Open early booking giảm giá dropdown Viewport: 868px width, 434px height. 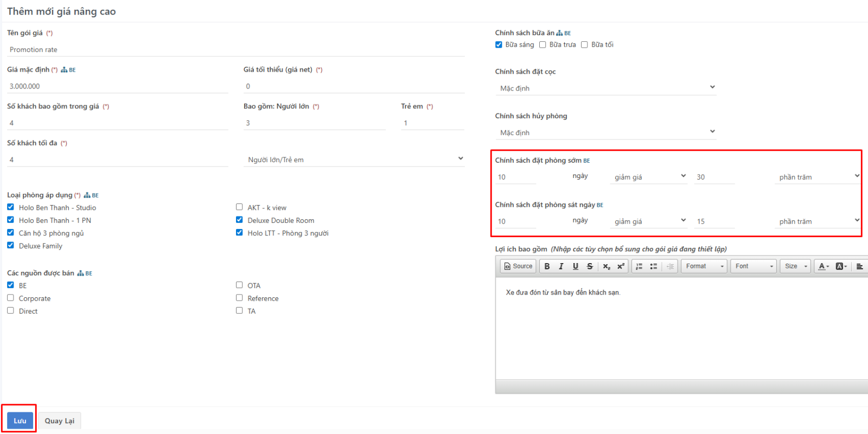pos(649,177)
